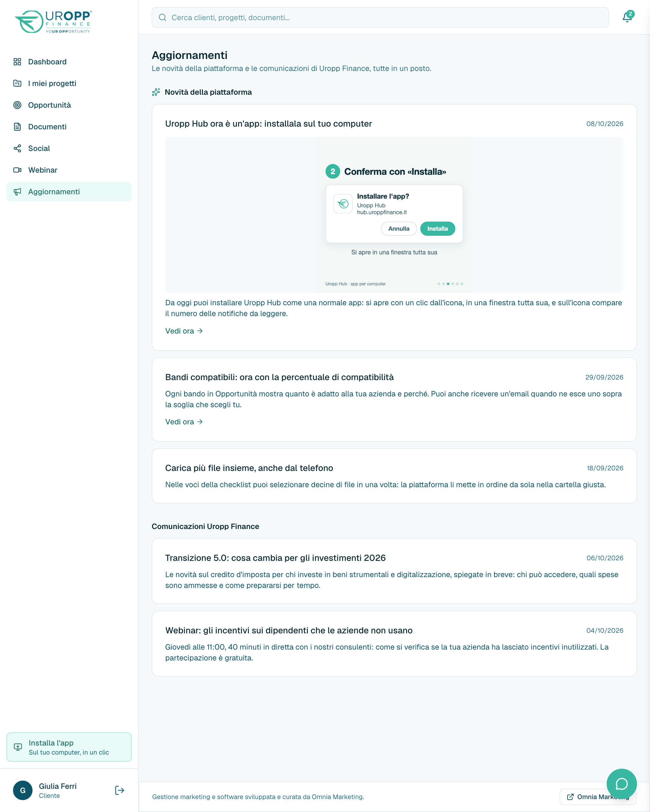Click the Installa button in the preview image

(438, 229)
